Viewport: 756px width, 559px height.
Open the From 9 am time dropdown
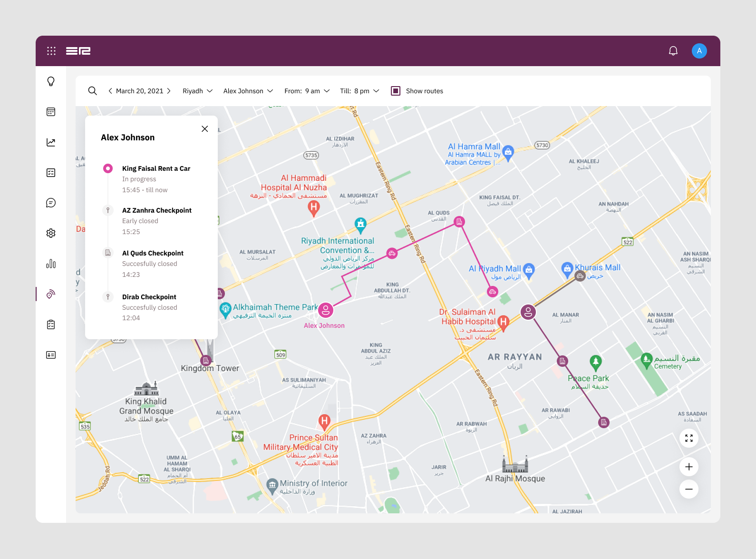pyautogui.click(x=307, y=91)
